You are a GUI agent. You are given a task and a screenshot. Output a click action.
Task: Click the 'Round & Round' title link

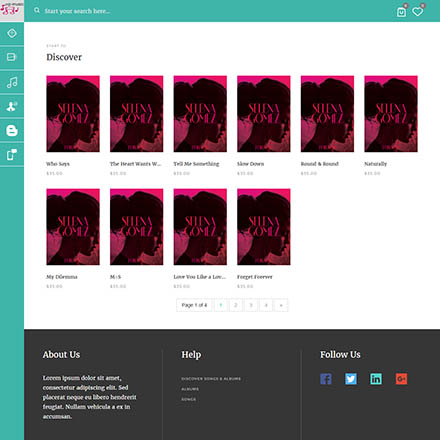click(320, 164)
